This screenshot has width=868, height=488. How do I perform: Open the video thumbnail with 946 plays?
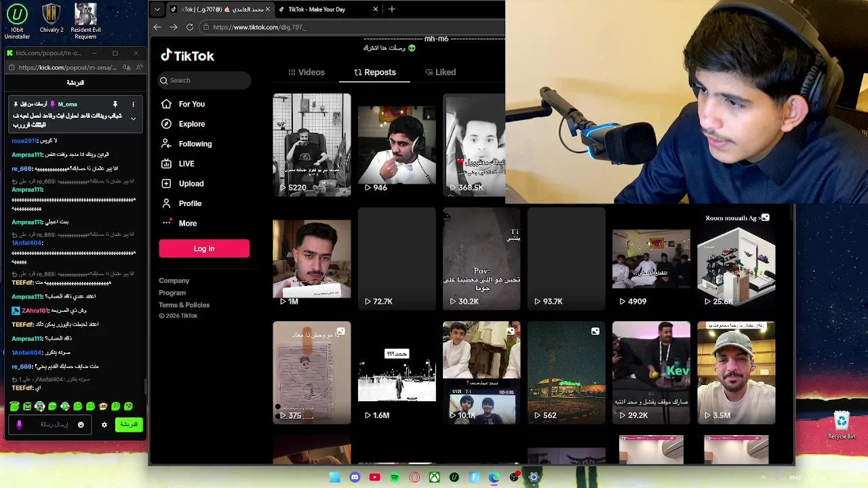tap(397, 145)
